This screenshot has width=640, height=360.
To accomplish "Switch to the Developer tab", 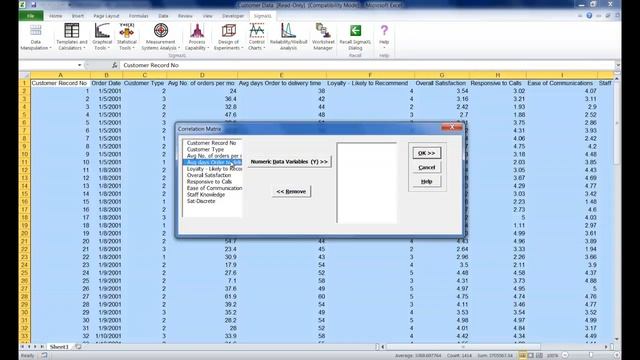I will [x=233, y=16].
